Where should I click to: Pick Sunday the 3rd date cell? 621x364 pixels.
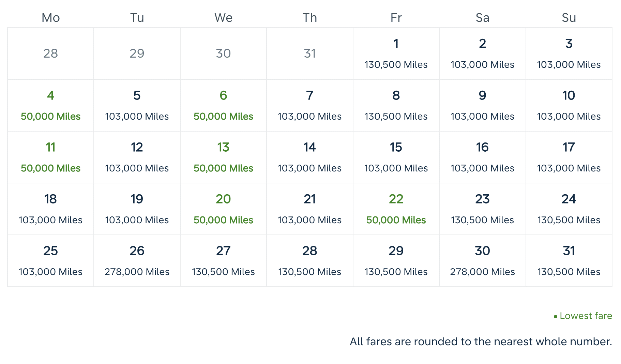pyautogui.click(x=569, y=54)
